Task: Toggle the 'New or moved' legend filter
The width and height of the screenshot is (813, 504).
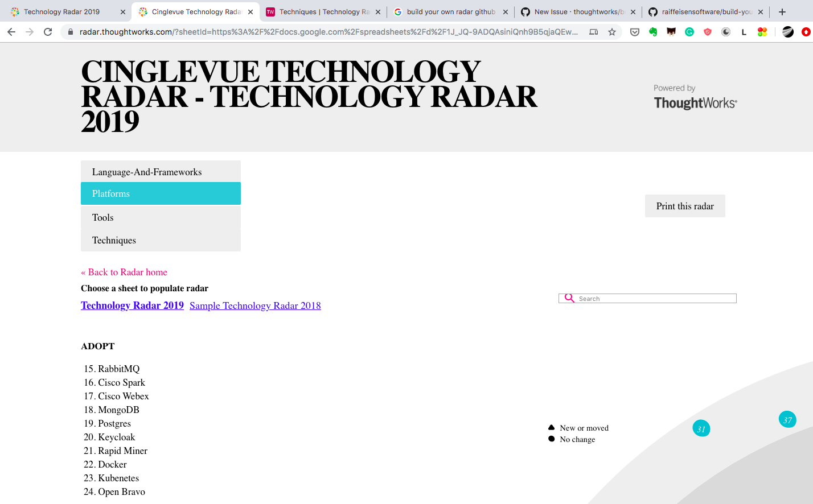Action: [578, 428]
